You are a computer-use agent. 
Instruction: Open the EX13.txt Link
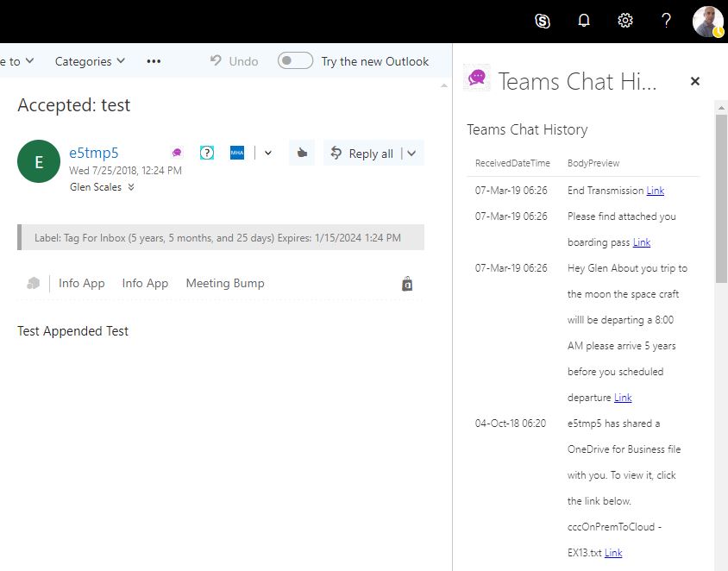(x=613, y=552)
